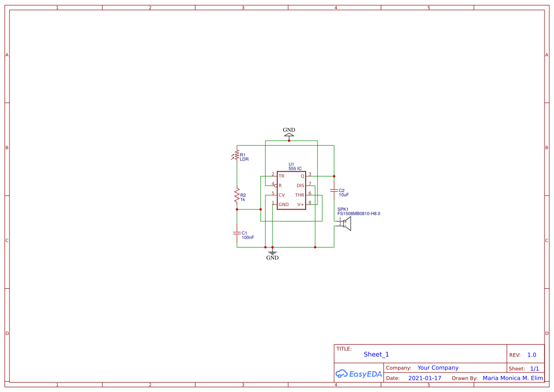Screen dimensions: 554x392
Task: Select the U1 555 IC body
Action: (291, 190)
